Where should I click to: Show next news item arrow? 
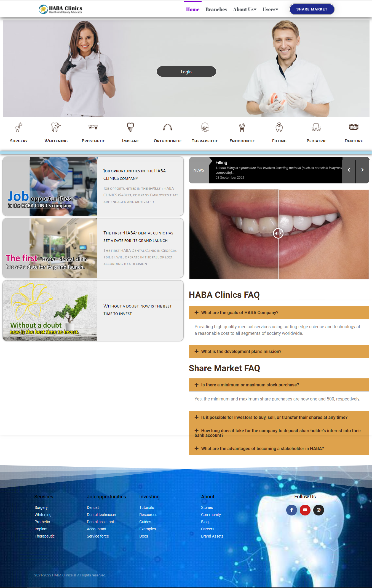tap(362, 170)
